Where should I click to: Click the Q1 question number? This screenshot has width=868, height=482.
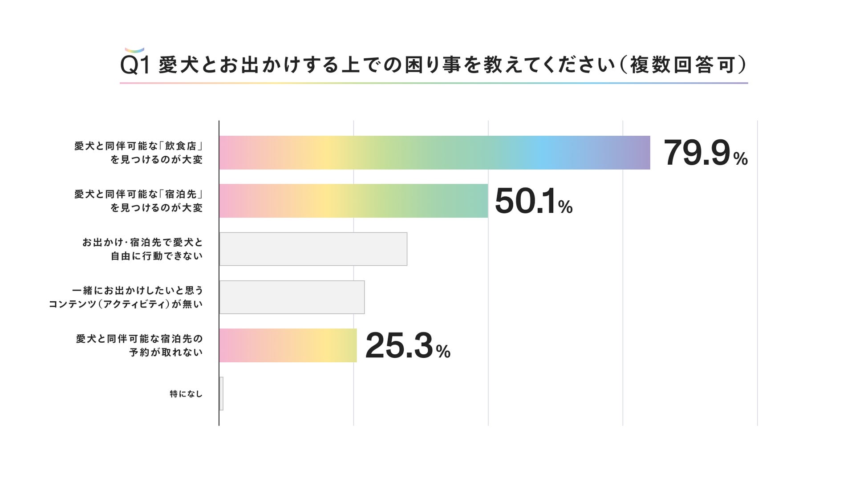click(135, 66)
